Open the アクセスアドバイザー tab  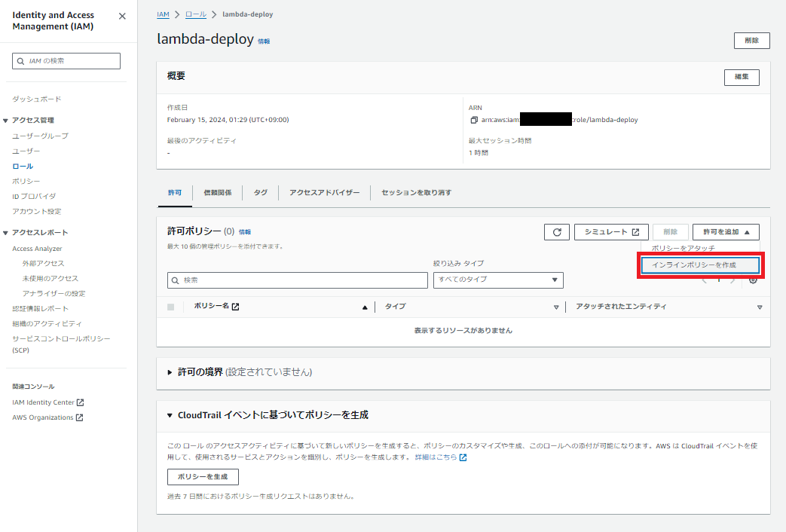coord(324,192)
